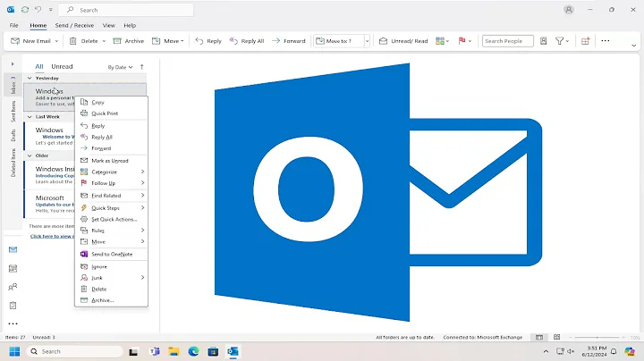The height and width of the screenshot is (361, 644).
Task: Click the add-ins grid icon in the ribbon
Action: click(585, 41)
